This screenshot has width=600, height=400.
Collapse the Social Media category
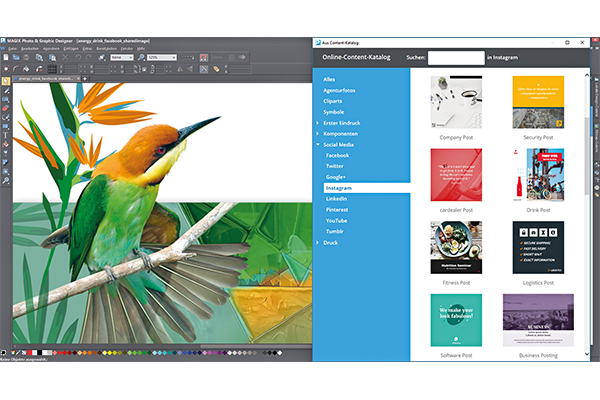click(x=318, y=144)
